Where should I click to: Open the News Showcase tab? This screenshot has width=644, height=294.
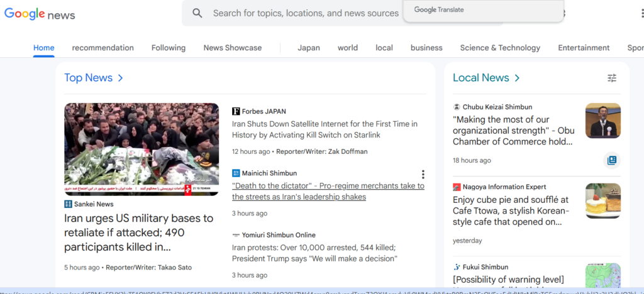[232, 48]
